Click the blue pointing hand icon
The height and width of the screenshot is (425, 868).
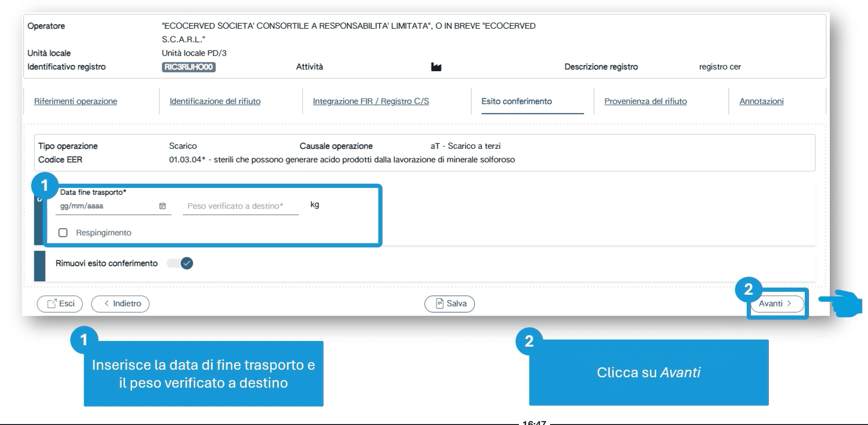pyautogui.click(x=843, y=303)
